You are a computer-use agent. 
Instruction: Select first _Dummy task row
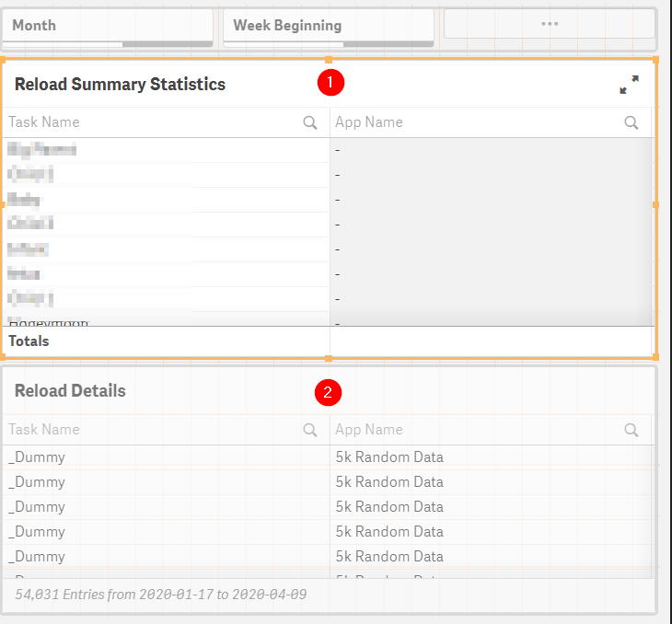(x=37, y=457)
